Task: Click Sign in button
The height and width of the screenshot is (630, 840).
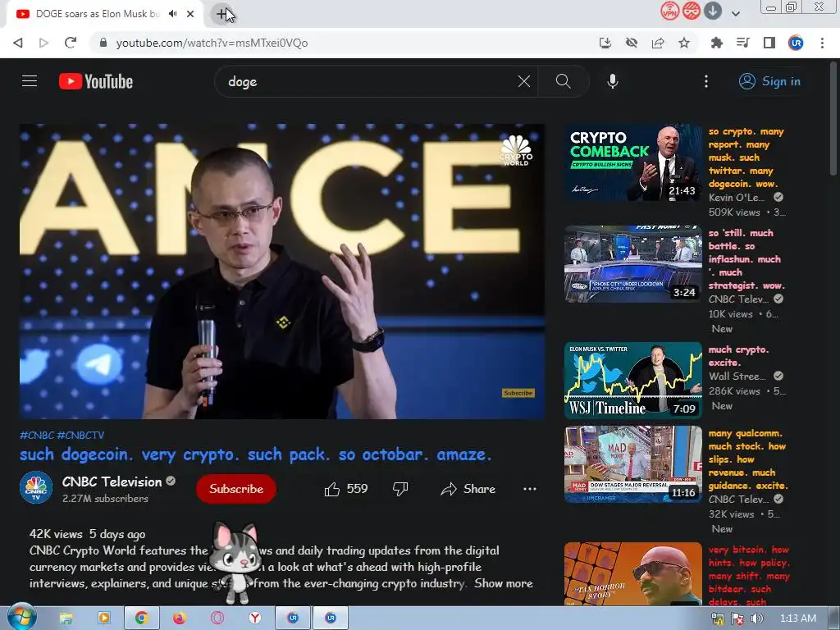Action: [769, 81]
